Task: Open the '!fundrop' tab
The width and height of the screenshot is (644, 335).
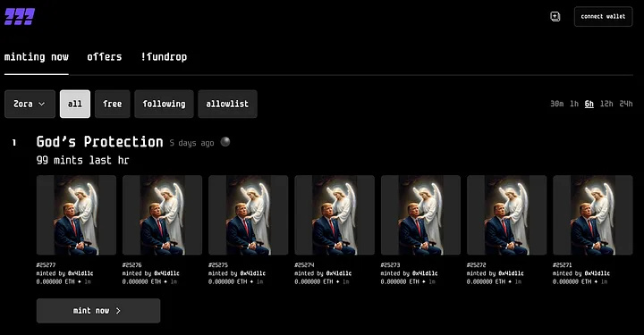Action: (x=164, y=57)
